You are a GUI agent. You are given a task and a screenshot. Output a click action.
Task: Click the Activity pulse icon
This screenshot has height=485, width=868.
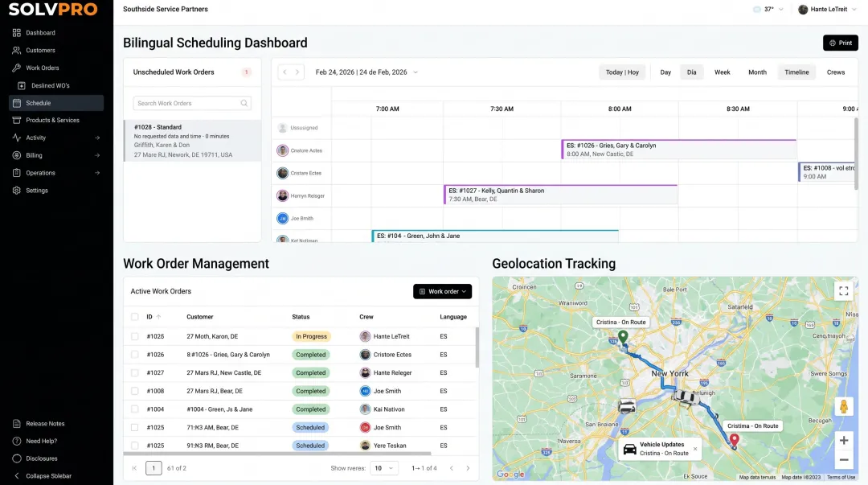tap(17, 138)
